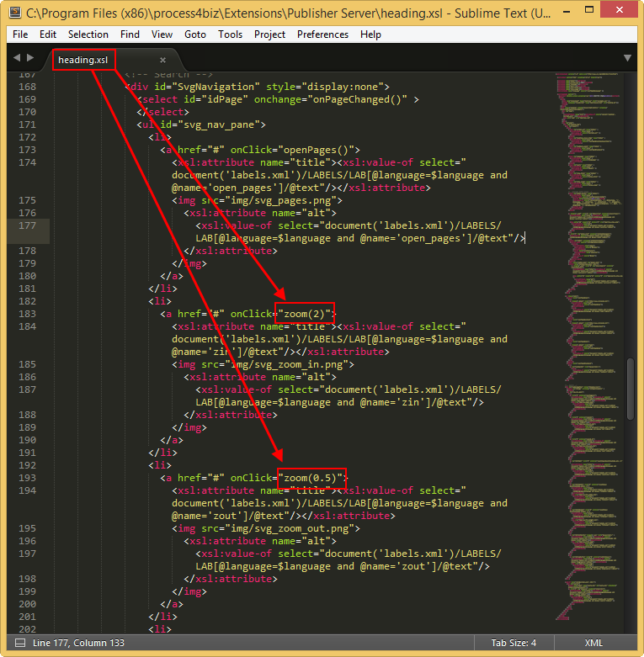Viewport: 644px width, 657px height.
Task: Close the heading.xsl tab
Action: (162, 61)
